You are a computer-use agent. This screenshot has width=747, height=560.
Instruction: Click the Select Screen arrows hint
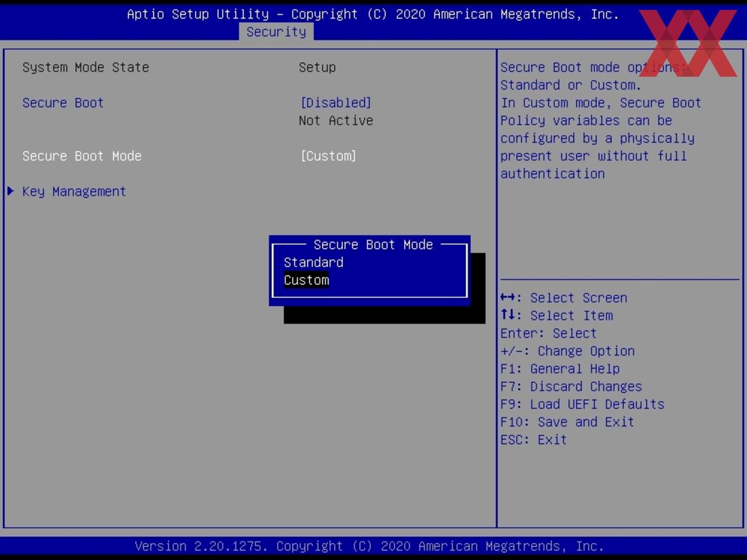pyautogui.click(x=564, y=298)
